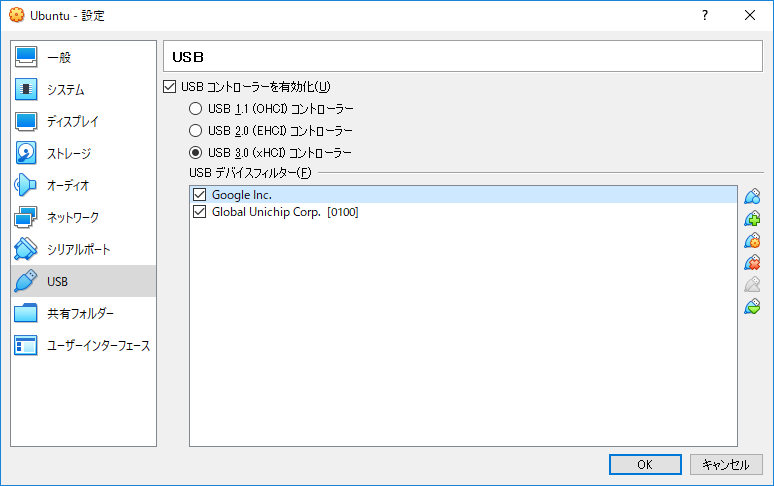Select the USB plug icon in sidebar
The image size is (774, 486).
[26, 281]
